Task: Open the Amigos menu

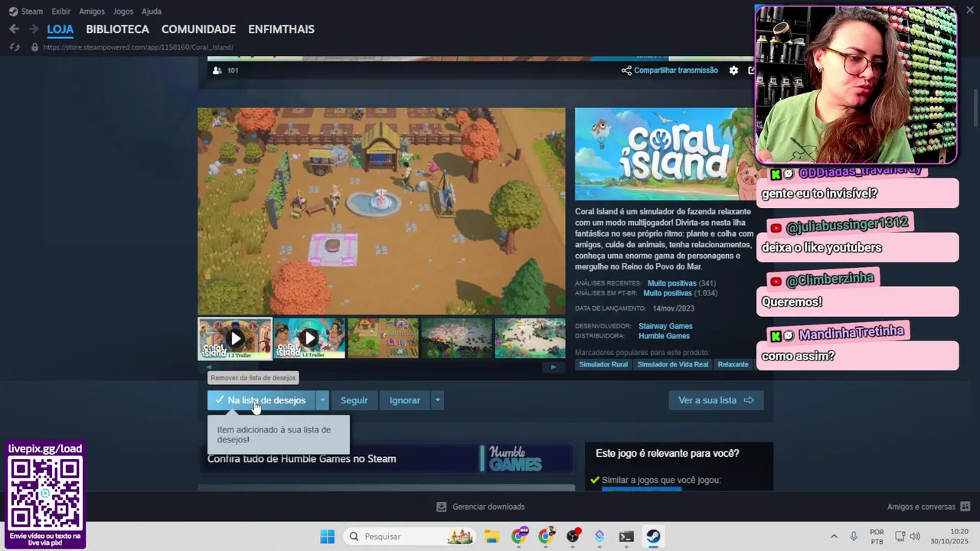Action: tap(92, 11)
